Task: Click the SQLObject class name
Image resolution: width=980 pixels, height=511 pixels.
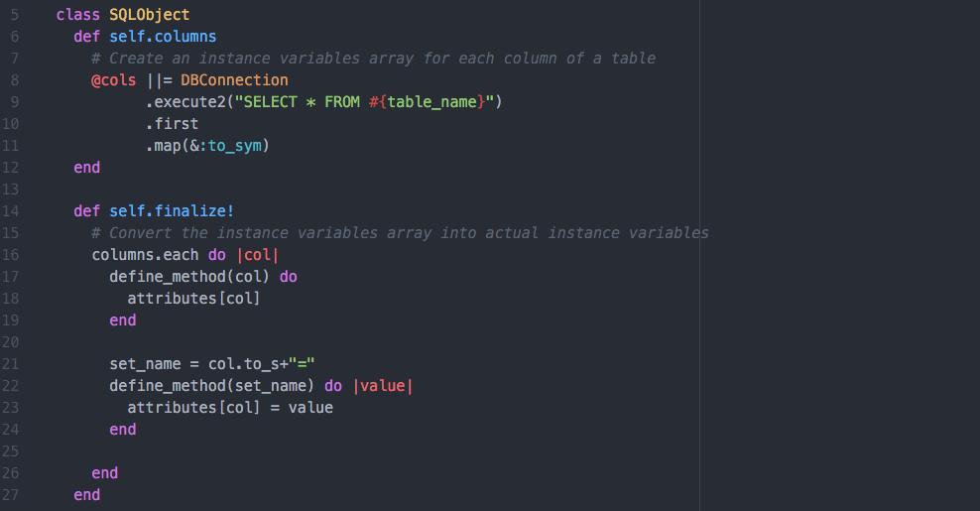Action: (149, 15)
